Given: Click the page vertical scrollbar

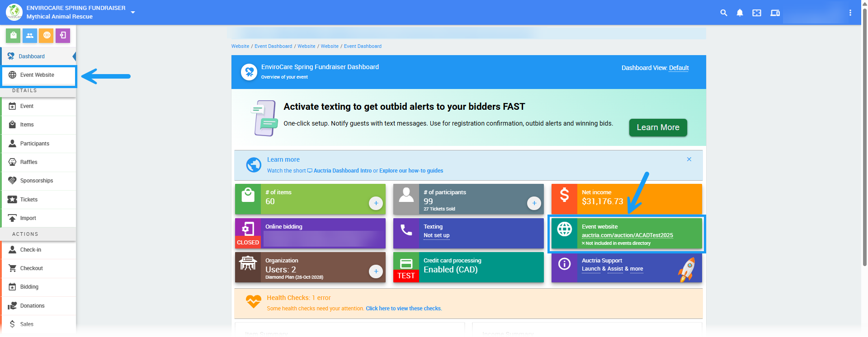Looking at the screenshot, I should pyautogui.click(x=864, y=136).
